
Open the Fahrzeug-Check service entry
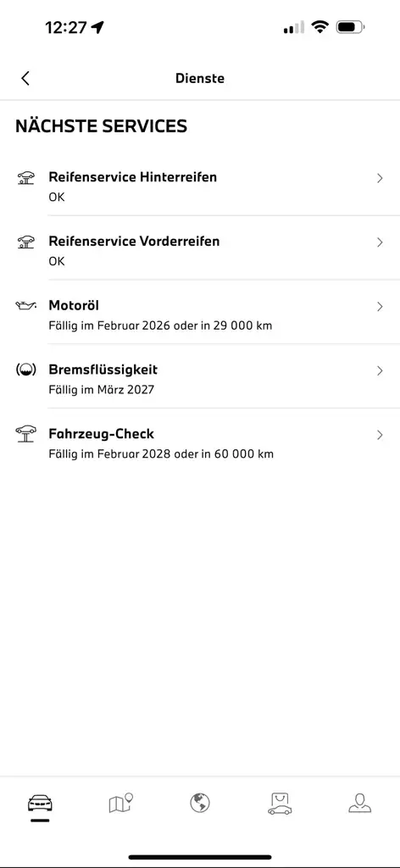coord(200,441)
